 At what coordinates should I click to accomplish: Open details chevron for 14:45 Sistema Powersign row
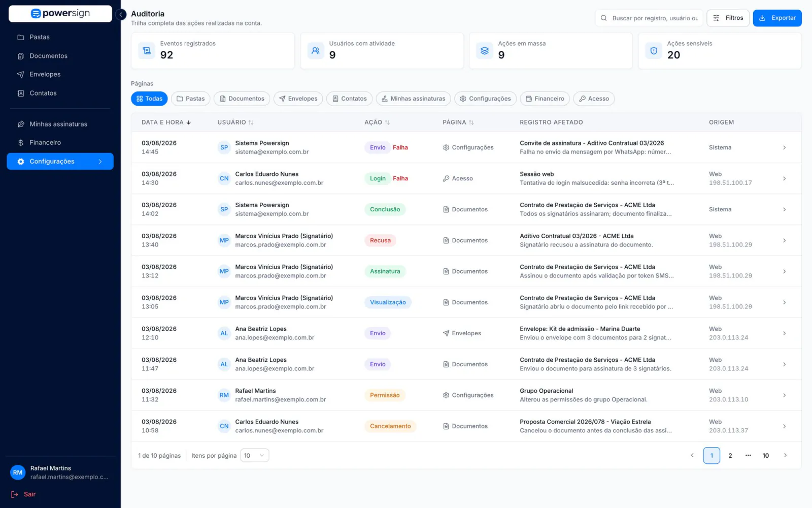784,147
